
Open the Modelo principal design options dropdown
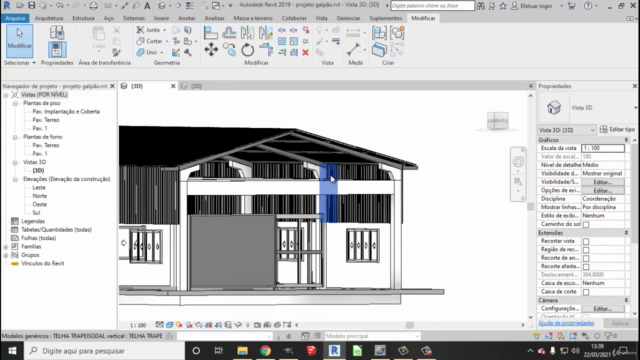372,336
